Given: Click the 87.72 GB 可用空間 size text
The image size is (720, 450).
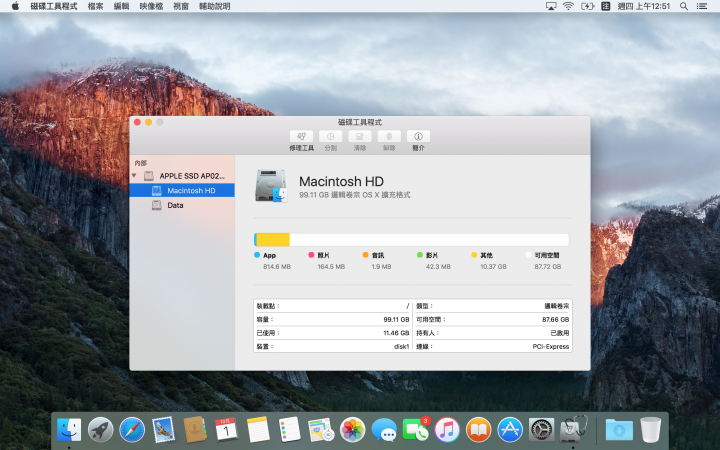Looking at the screenshot, I should [548, 266].
